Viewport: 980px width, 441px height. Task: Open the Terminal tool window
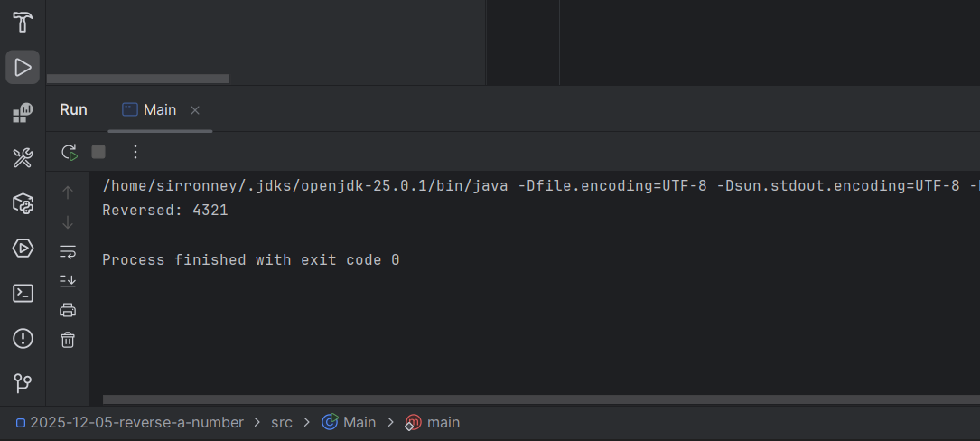(x=23, y=293)
